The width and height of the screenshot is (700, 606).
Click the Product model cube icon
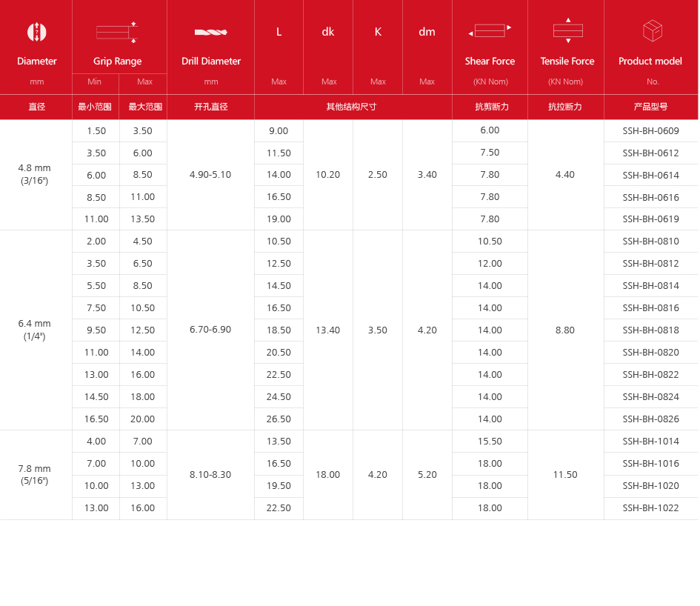pyautogui.click(x=652, y=31)
